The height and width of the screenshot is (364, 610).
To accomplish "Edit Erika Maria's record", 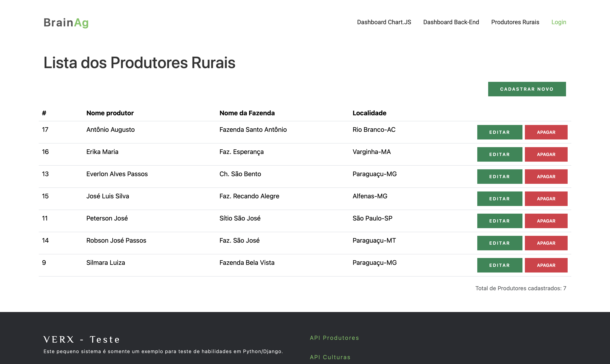I will [499, 154].
